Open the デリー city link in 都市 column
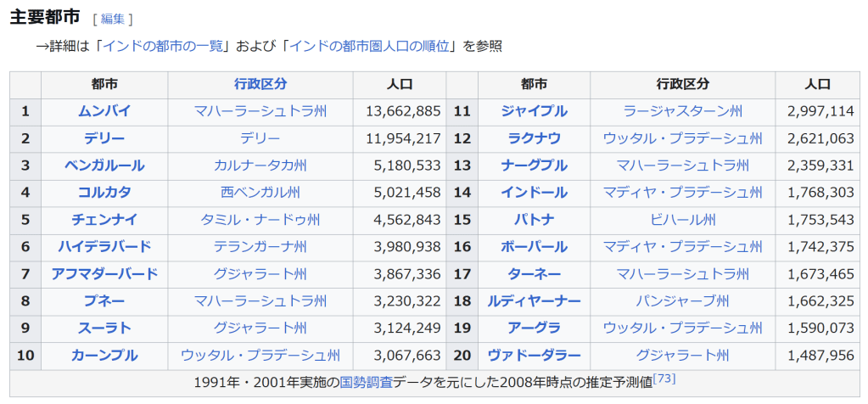868x404 pixels. (104, 138)
